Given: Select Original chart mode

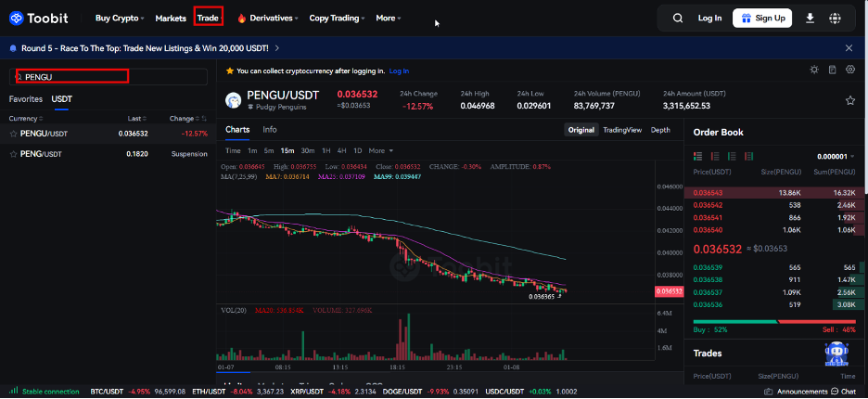Looking at the screenshot, I should click(581, 130).
